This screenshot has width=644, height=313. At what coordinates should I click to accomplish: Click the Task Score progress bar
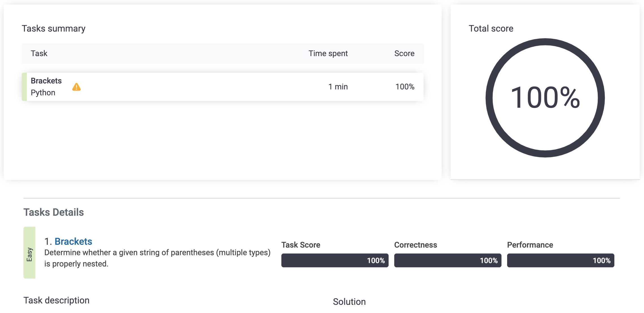(x=335, y=260)
